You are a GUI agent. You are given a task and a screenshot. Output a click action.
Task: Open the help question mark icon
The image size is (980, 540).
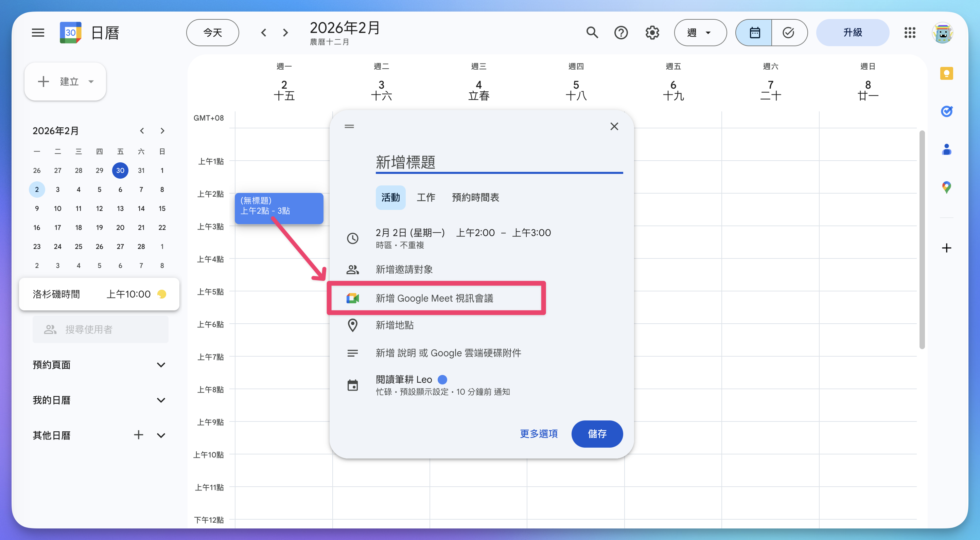click(x=621, y=33)
